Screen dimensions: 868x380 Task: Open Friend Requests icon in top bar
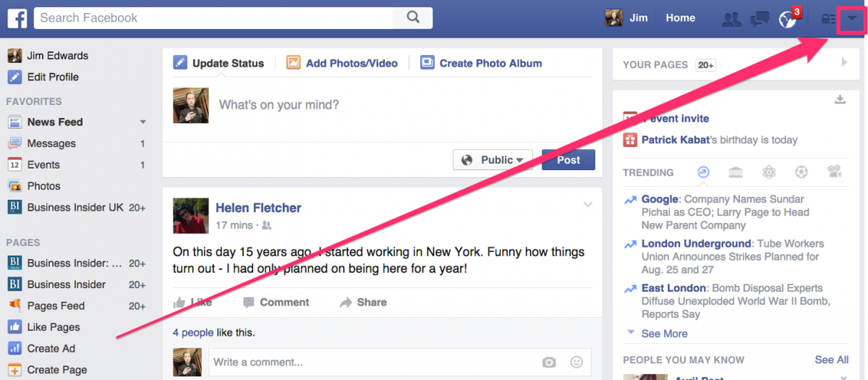pos(731,19)
